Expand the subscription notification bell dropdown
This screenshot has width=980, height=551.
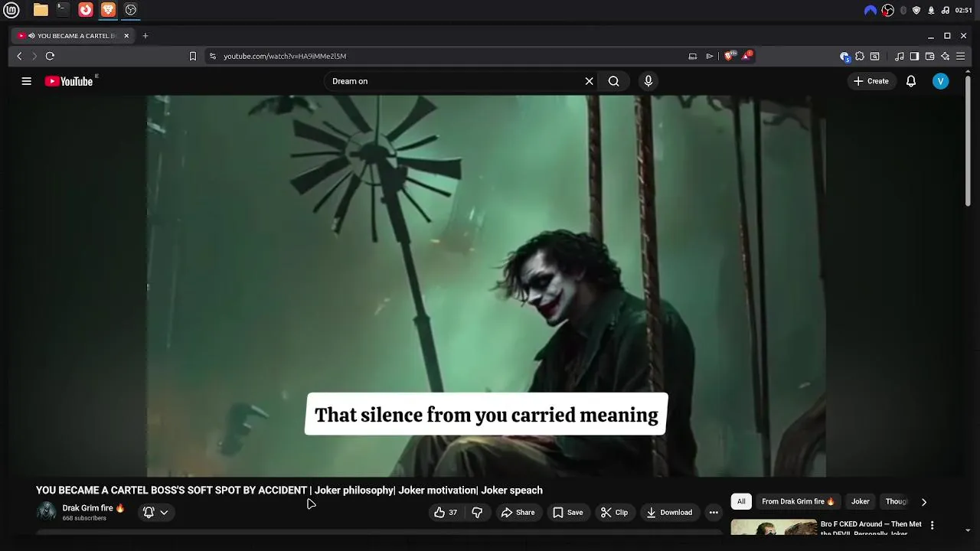[155, 513]
